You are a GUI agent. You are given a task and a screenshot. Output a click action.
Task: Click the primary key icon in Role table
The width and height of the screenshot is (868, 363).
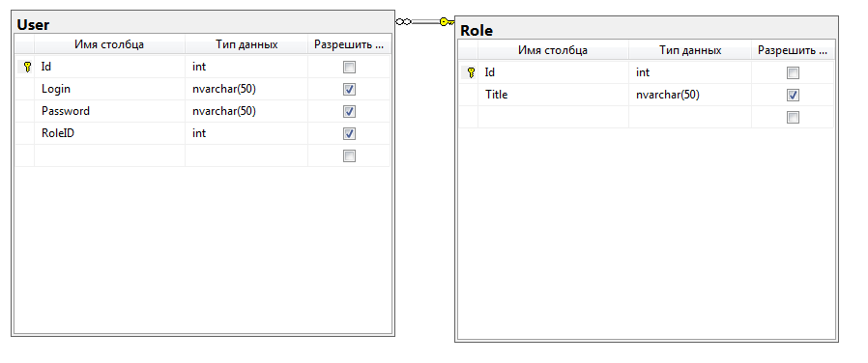click(x=471, y=72)
